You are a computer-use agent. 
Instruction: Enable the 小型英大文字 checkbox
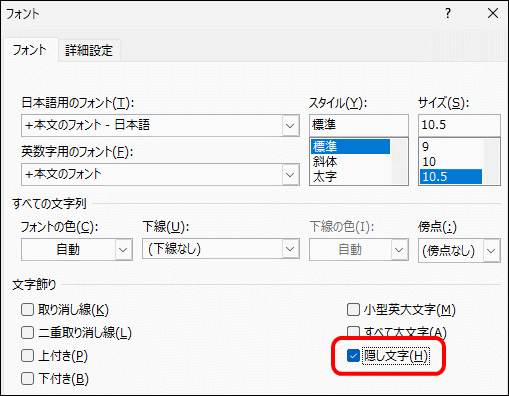[353, 310]
